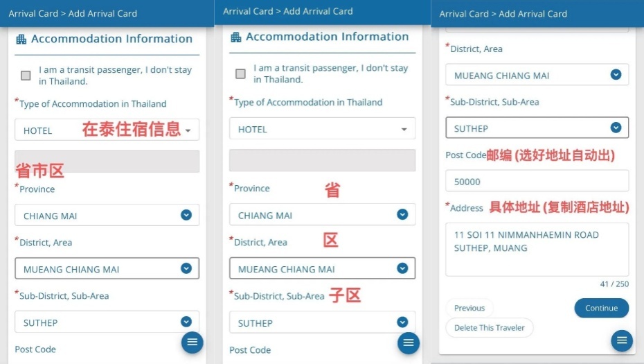Open middle panel CHIANG MAI province dropdown
Viewport: 644px width, 364px height.
pyautogui.click(x=323, y=215)
